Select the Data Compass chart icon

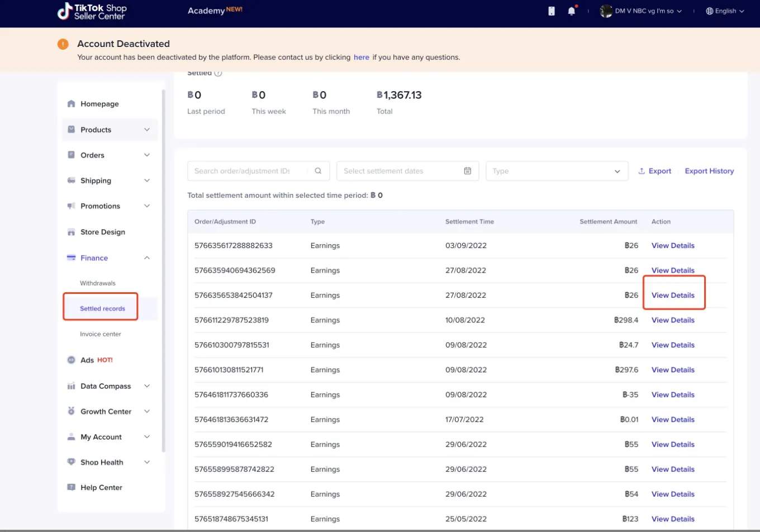(x=71, y=386)
